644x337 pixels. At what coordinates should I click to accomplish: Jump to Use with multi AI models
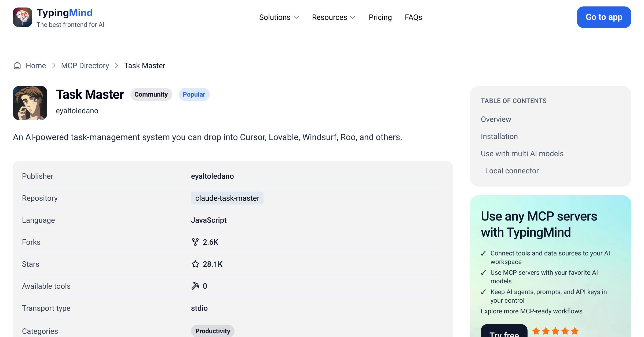click(x=522, y=153)
